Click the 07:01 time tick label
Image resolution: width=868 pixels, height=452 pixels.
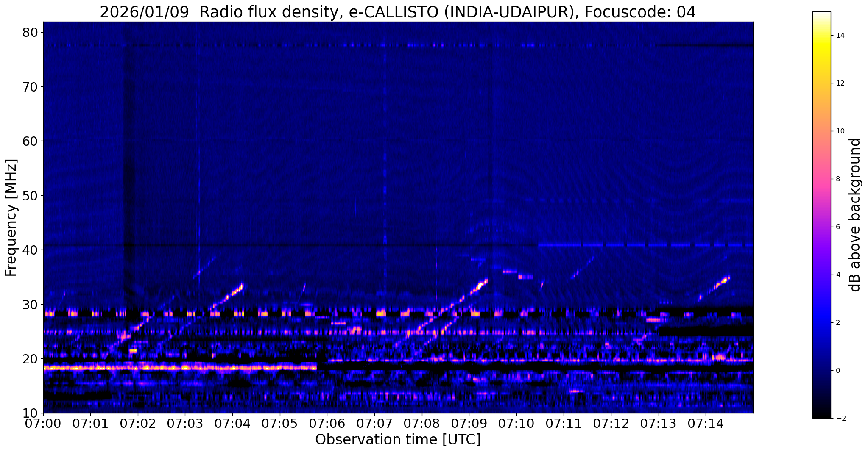(x=90, y=423)
